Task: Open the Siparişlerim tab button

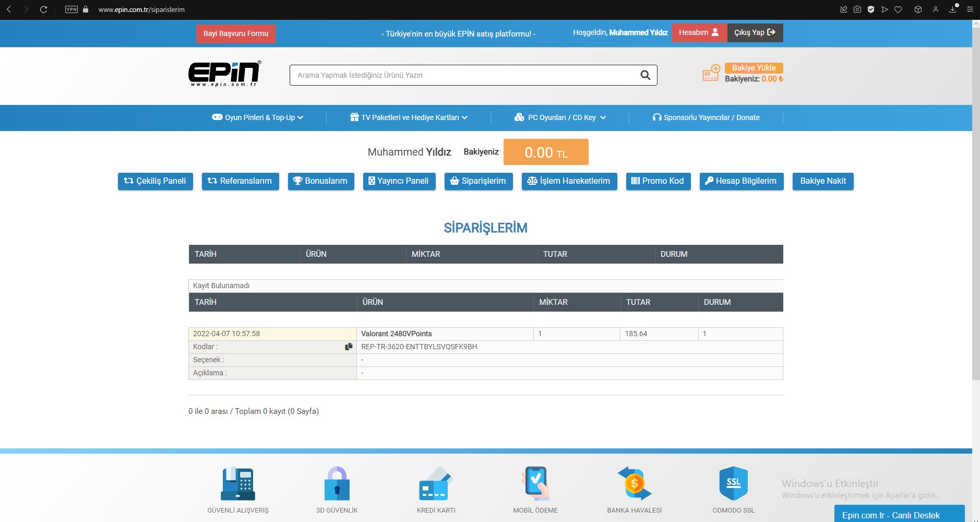Action: click(x=479, y=181)
